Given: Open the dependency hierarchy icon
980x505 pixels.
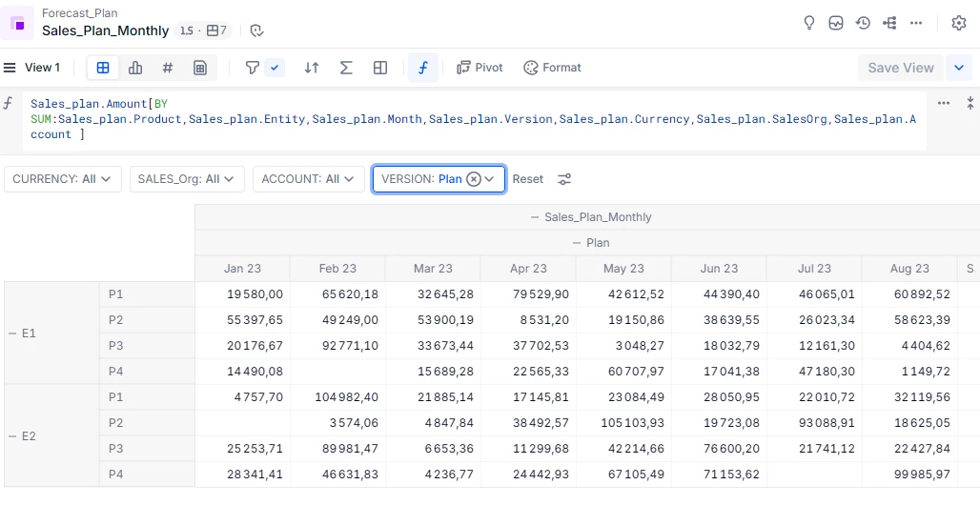Looking at the screenshot, I should click(x=889, y=23).
